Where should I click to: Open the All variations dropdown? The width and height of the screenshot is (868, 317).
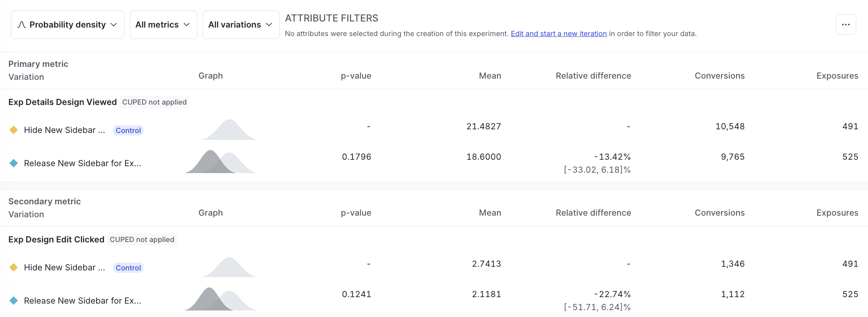point(241,24)
